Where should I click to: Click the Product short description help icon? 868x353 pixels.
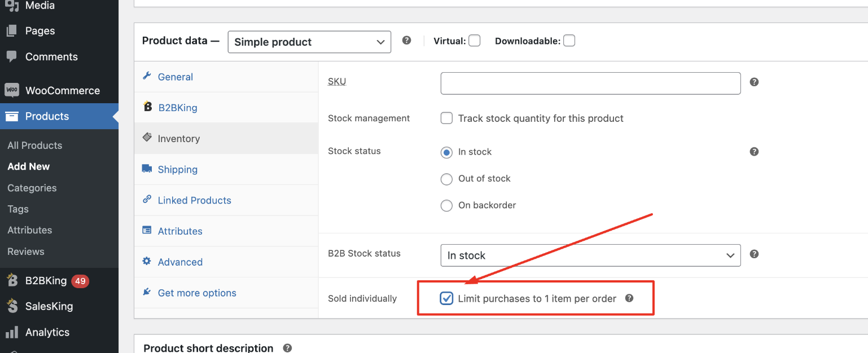287,348
